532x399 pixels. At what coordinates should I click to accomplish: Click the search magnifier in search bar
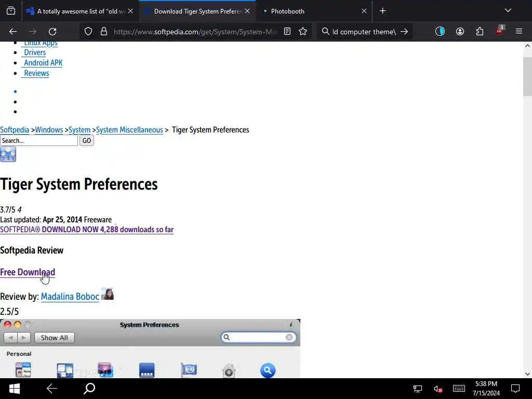click(x=325, y=32)
